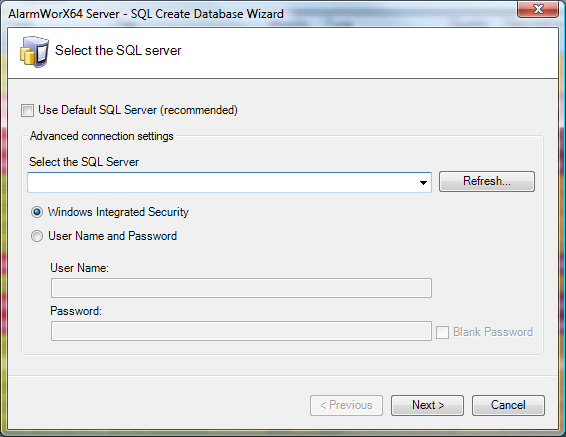Click the AlarmWorX64 Server title bar

pos(146,14)
